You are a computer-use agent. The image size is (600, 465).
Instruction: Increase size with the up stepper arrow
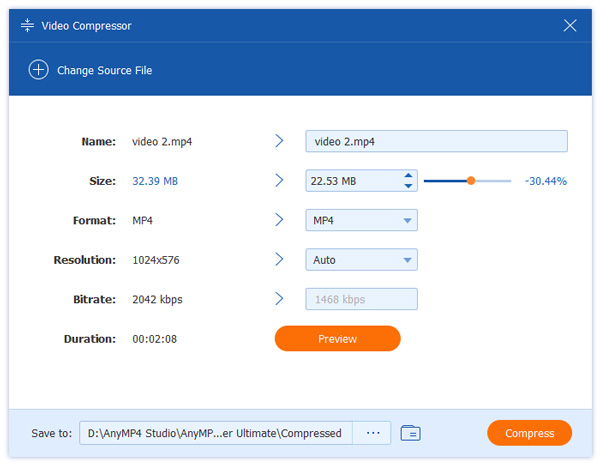pyautogui.click(x=408, y=176)
